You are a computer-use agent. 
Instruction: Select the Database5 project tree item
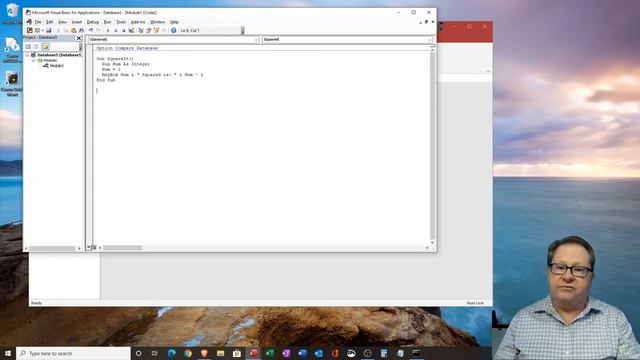[x=60, y=55]
